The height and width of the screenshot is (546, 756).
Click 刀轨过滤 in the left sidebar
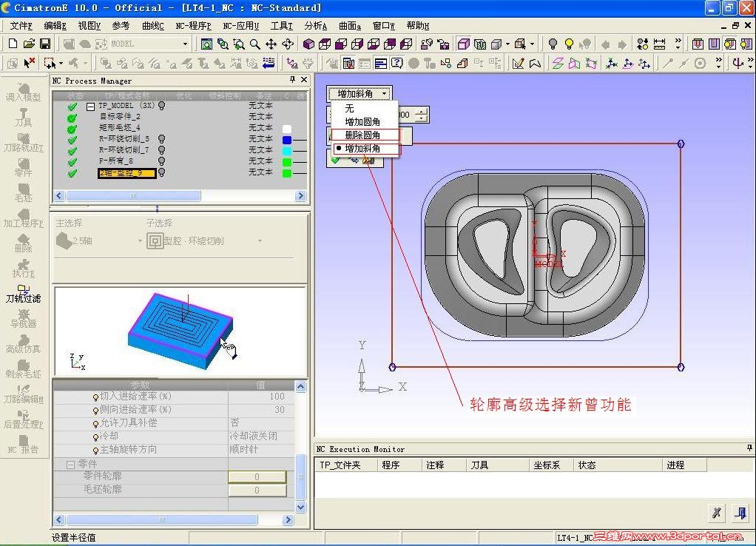(23, 294)
